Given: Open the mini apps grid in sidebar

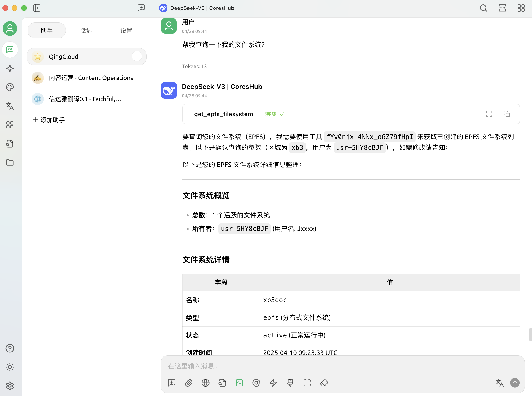Looking at the screenshot, I should pos(10,125).
